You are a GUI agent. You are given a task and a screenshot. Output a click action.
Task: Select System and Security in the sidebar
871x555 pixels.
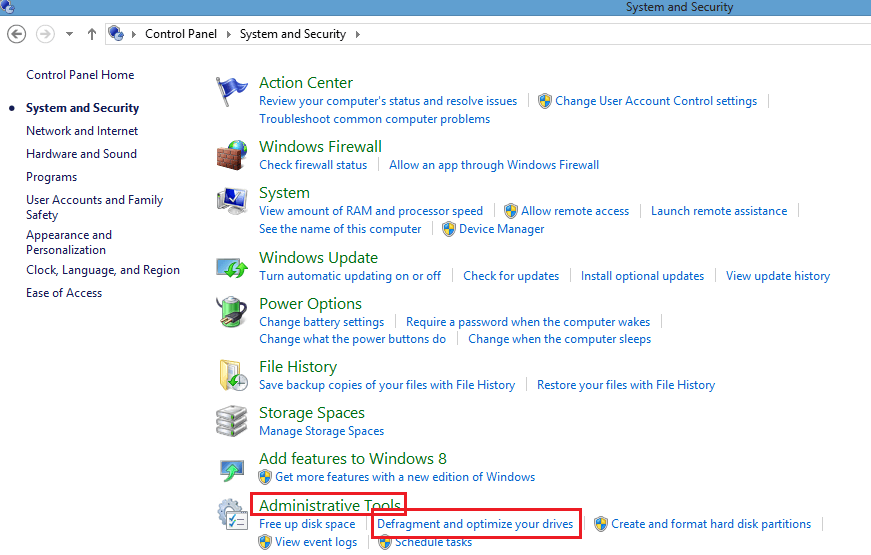(x=82, y=108)
